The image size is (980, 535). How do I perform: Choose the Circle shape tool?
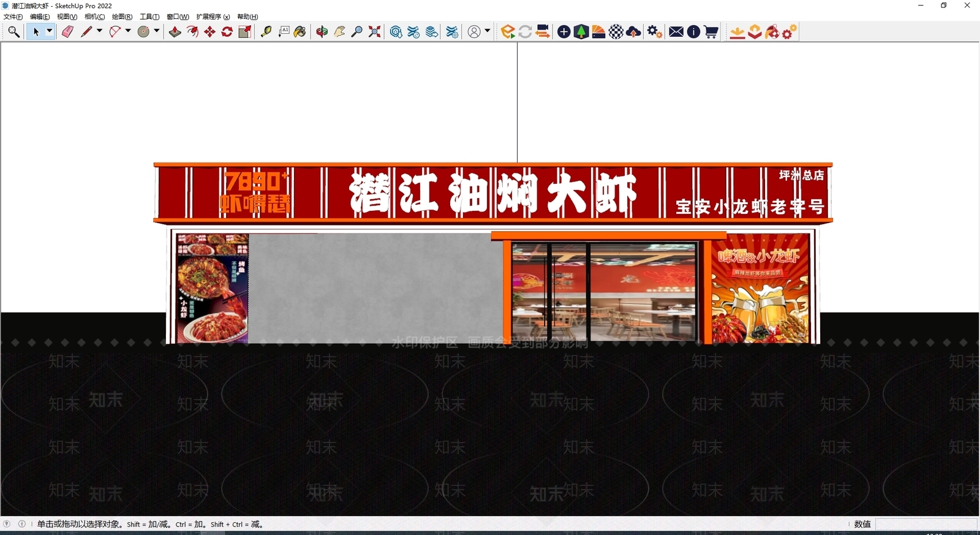[x=144, y=32]
